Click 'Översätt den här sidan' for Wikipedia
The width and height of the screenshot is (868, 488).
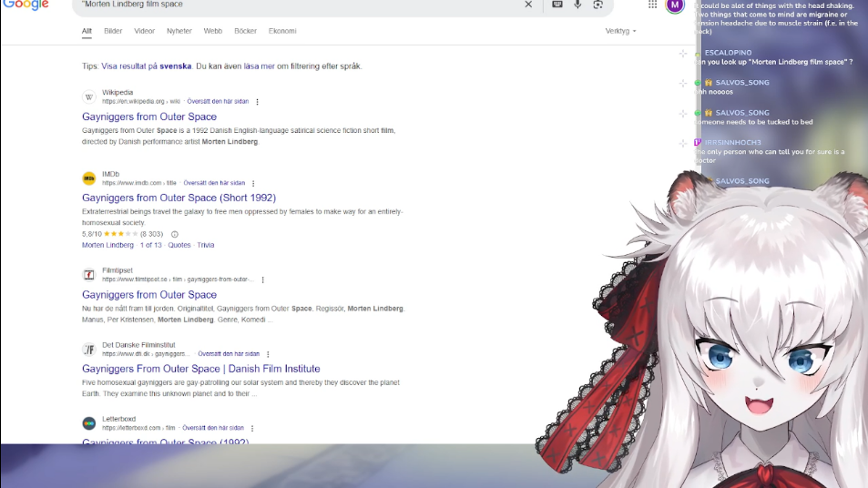click(218, 102)
